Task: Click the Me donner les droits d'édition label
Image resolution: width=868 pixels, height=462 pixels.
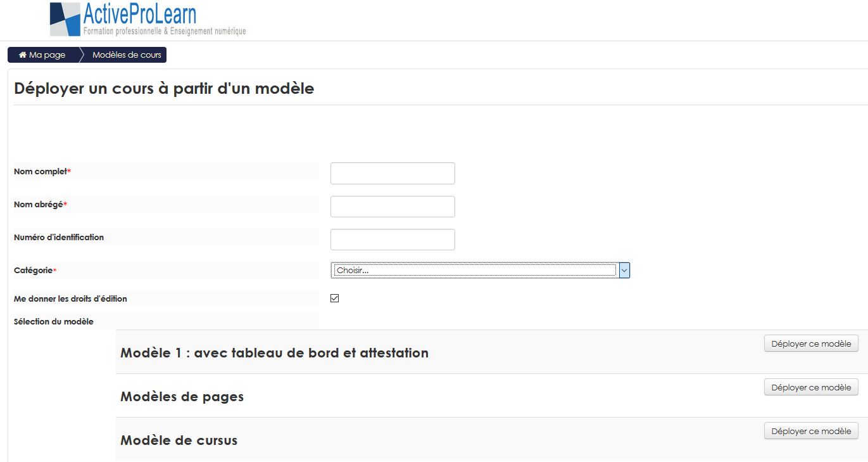Action: pyautogui.click(x=70, y=298)
